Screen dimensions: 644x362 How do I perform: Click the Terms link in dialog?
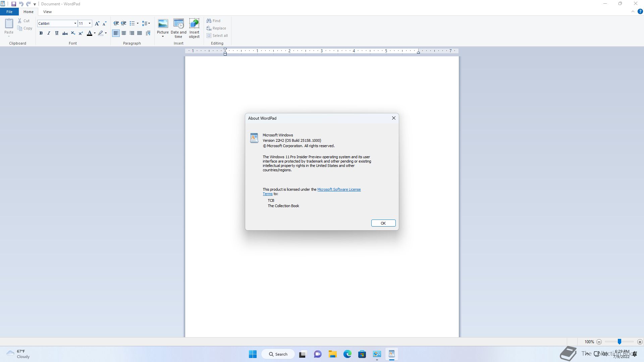[x=267, y=194]
